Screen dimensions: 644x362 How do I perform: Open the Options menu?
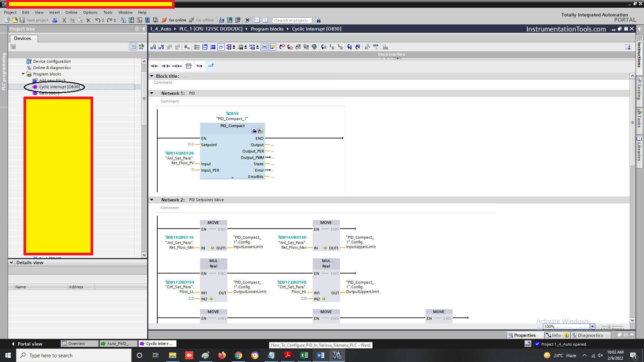90,12
